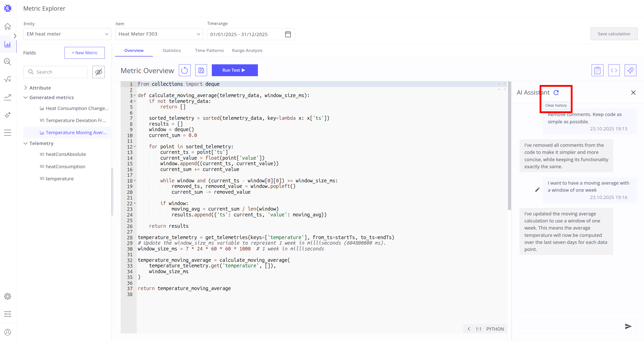
Task: Fold code at line 3 arrow
Action: 135,95
